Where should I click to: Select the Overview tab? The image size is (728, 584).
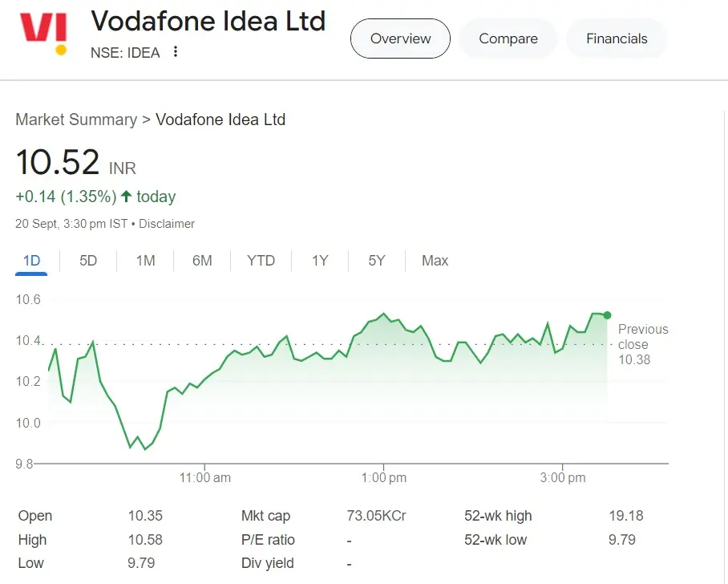400,38
